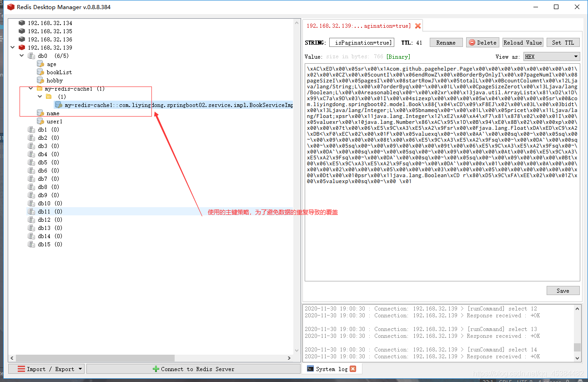Click the Reload Value button
The height and width of the screenshot is (382, 588).
[523, 42]
